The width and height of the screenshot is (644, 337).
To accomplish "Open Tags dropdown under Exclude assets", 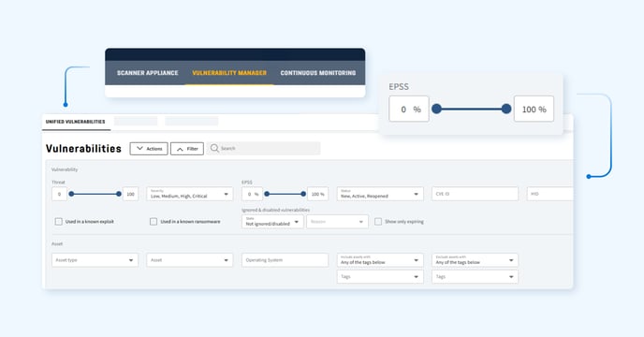I will (475, 276).
